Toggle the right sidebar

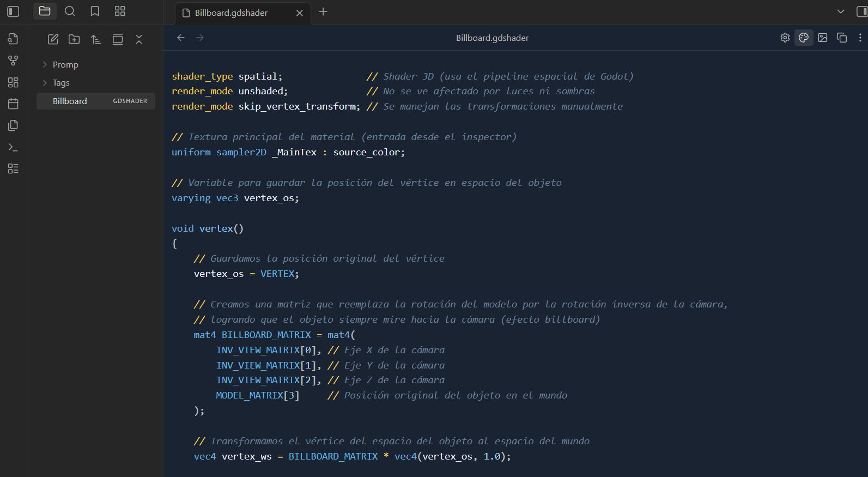pos(861,11)
